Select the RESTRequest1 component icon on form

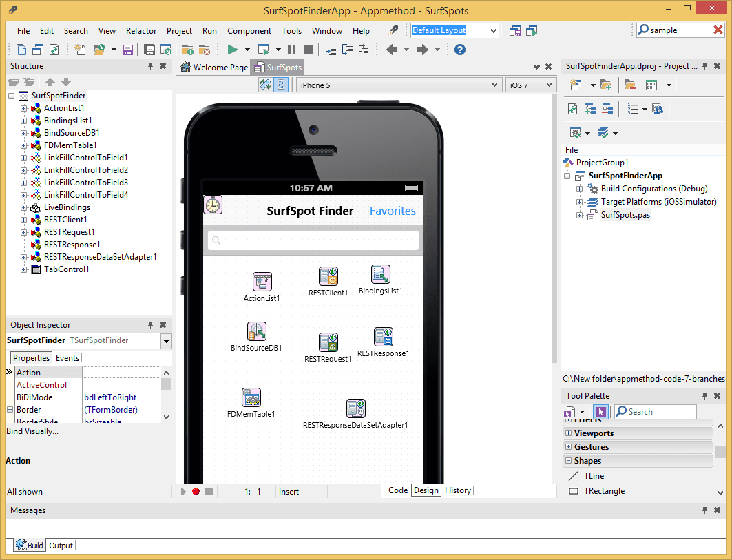(x=328, y=342)
